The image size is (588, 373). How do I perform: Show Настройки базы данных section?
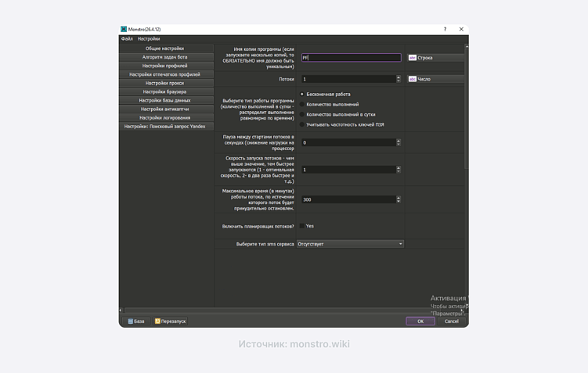click(166, 100)
